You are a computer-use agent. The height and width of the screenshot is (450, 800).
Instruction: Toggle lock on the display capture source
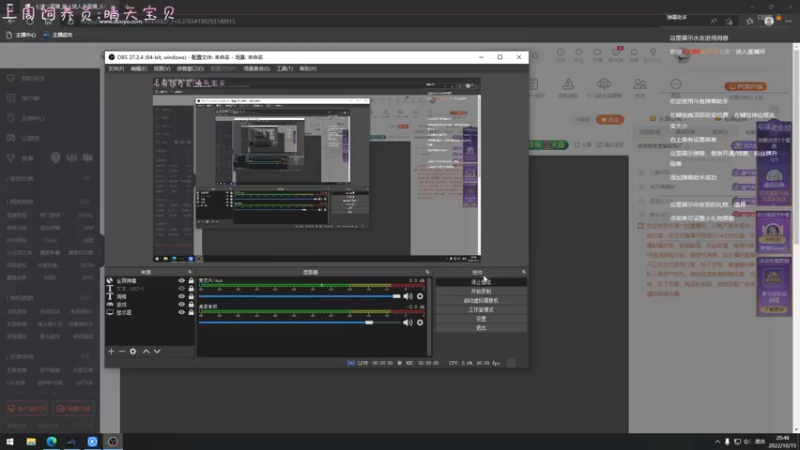[191, 312]
